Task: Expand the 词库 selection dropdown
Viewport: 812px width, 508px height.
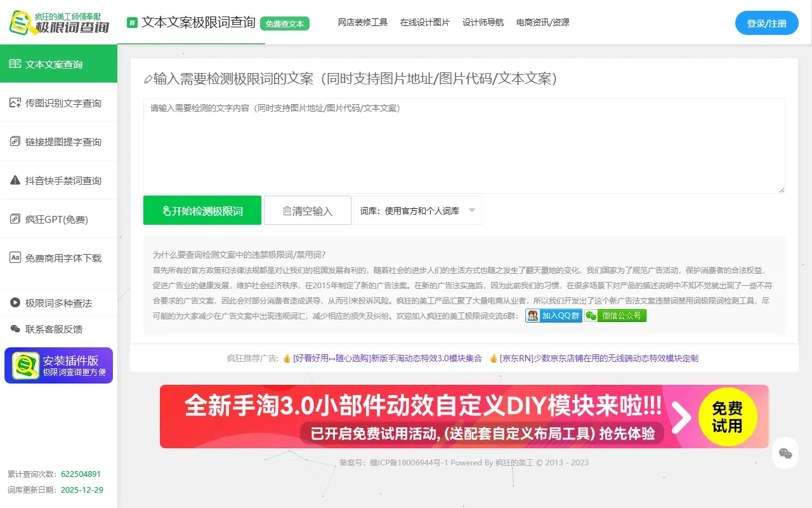Action: click(x=417, y=210)
